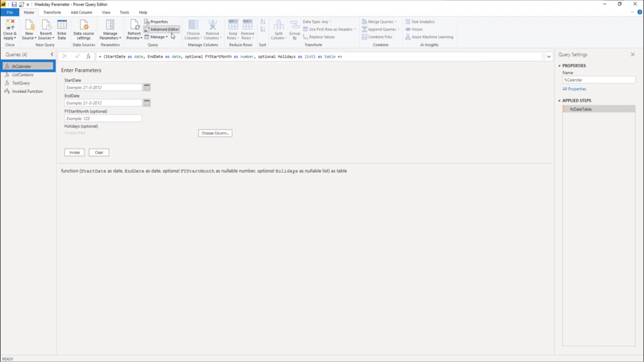This screenshot has width=644, height=362.
Task: Open the All Properties link
Action: tap(574, 89)
